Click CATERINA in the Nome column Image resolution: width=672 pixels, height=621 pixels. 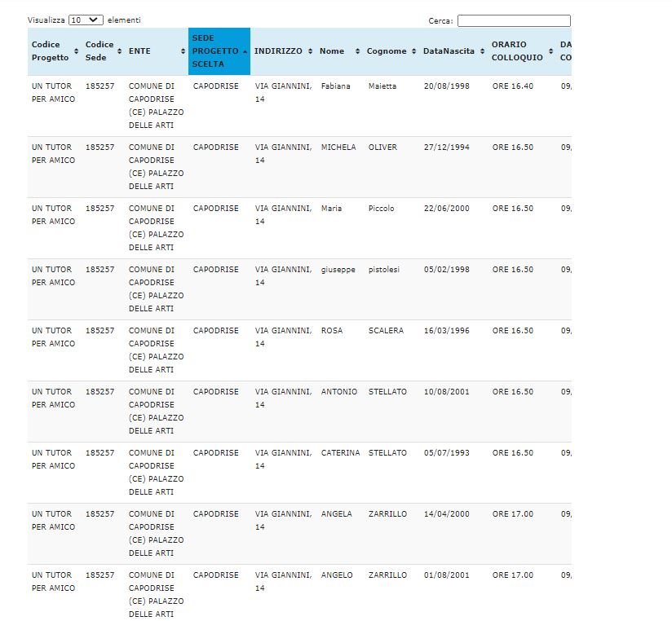[x=340, y=453]
